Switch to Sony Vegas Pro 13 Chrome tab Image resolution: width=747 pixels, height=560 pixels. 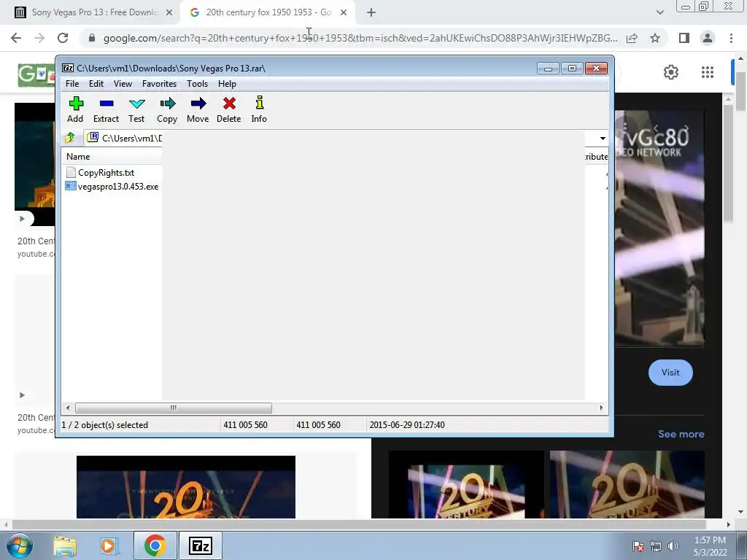tap(94, 12)
